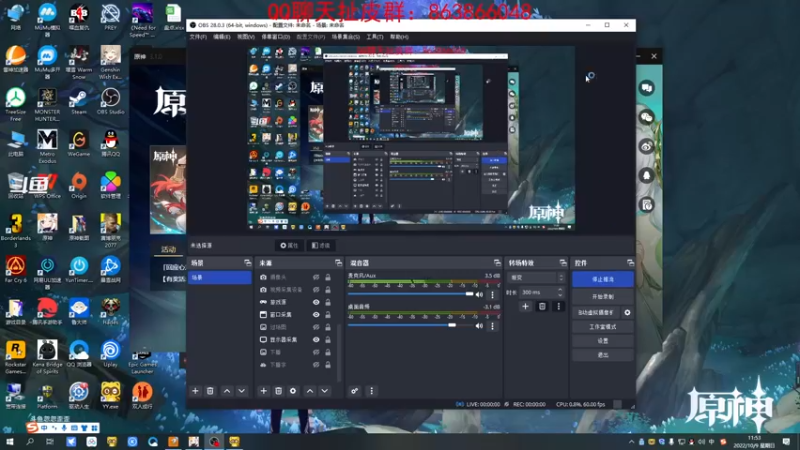This screenshot has width=800, height=450.
Task: Click the blue stop streaming button
Action: pyautogui.click(x=603, y=280)
